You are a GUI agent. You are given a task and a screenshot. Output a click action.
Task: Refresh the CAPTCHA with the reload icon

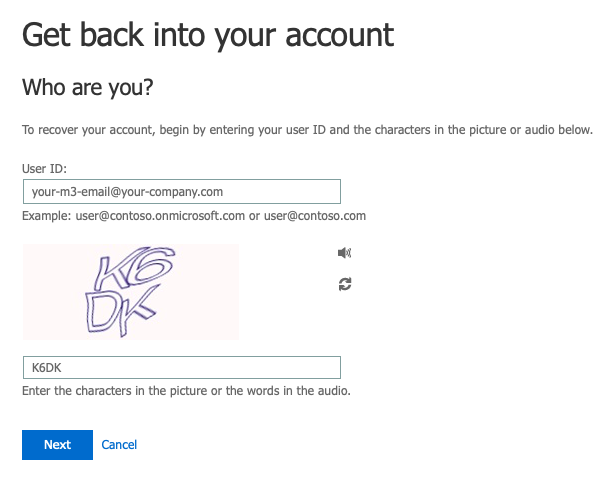pyautogui.click(x=345, y=285)
